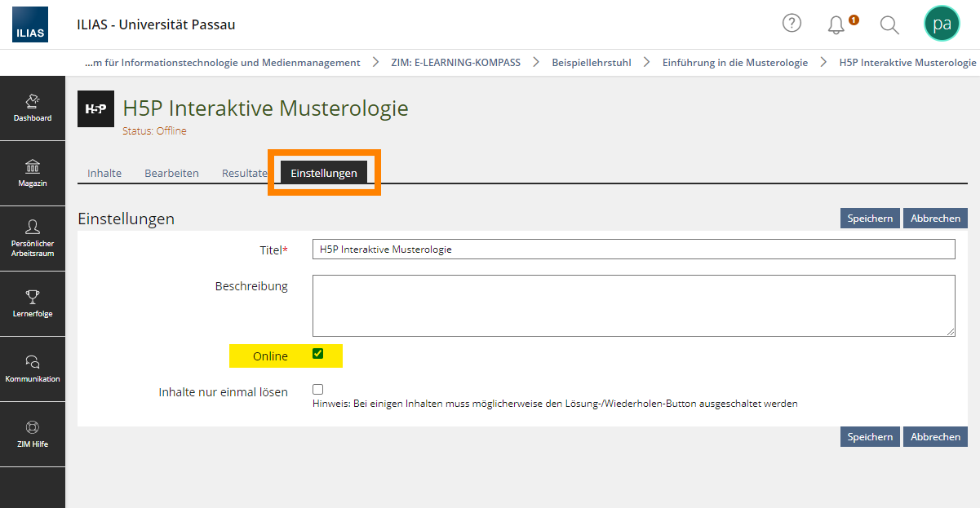Screen dimensions: 980x508
Task: Click the hint text starting with 'Hinweis: Bei einigen Inhalten'
Action: pyautogui.click(x=555, y=403)
